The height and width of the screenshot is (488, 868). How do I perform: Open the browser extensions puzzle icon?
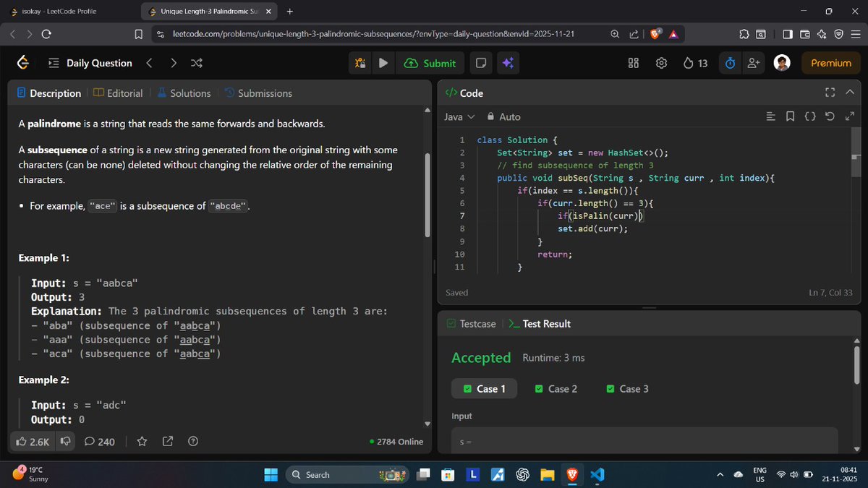[744, 34]
